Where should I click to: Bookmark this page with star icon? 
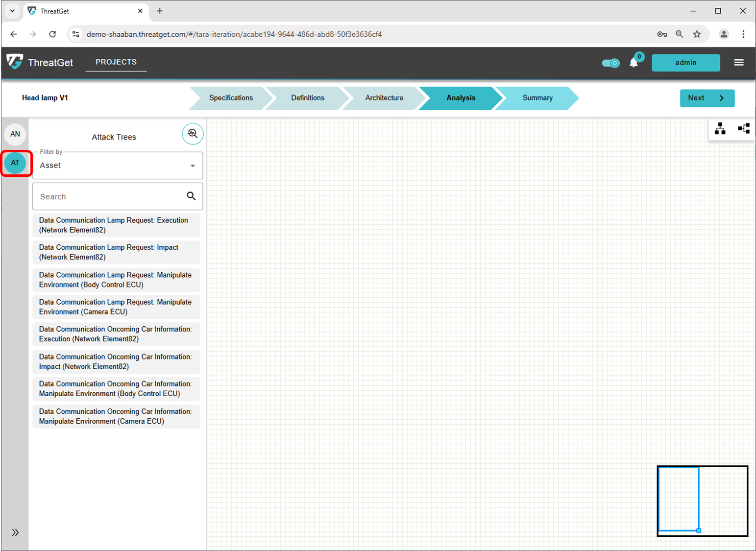[x=697, y=34]
